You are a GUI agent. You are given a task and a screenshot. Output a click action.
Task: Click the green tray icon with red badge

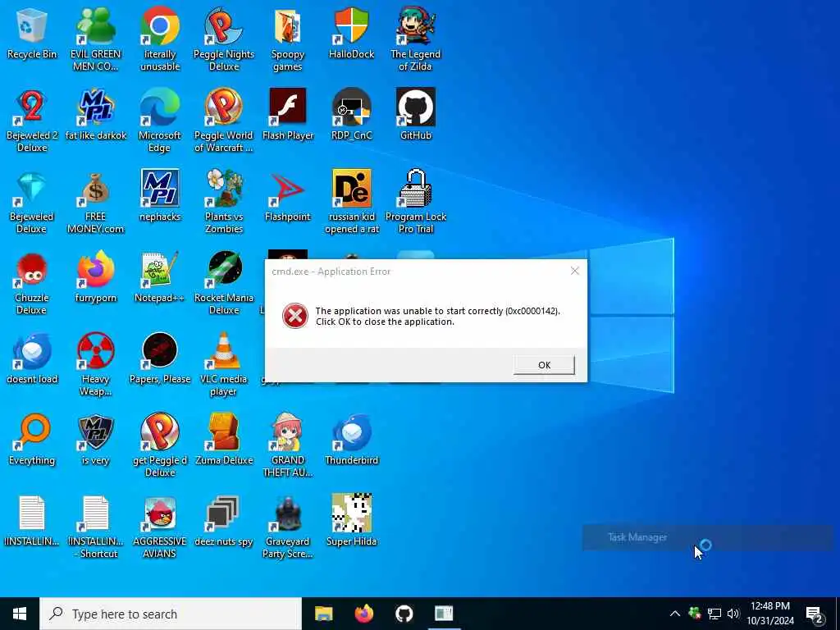pos(695,614)
